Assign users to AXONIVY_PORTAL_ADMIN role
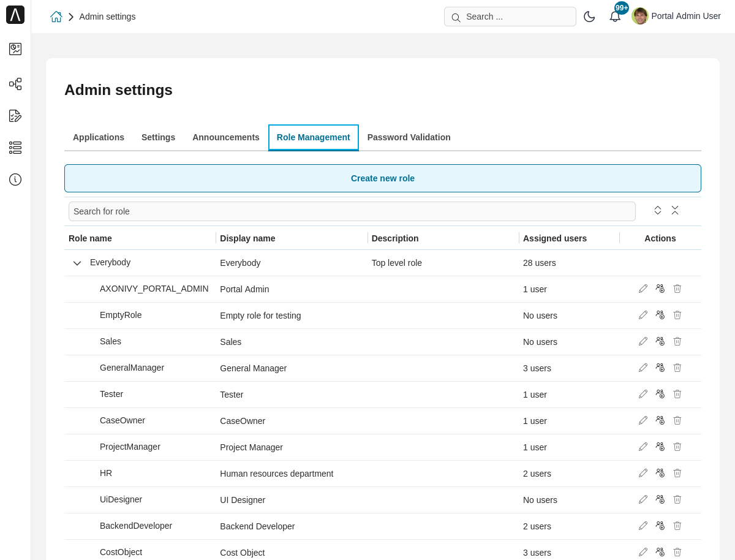 (660, 289)
